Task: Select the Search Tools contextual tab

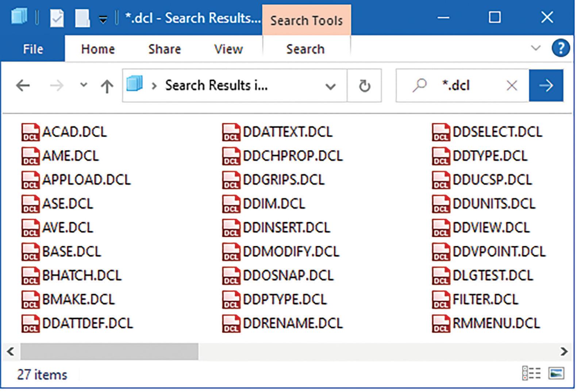Action: tap(307, 20)
